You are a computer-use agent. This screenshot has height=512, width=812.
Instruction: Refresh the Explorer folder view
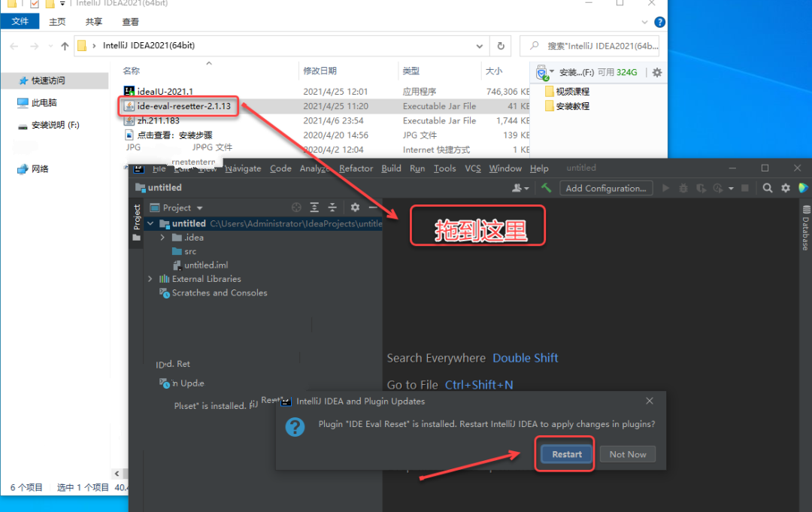(501, 46)
